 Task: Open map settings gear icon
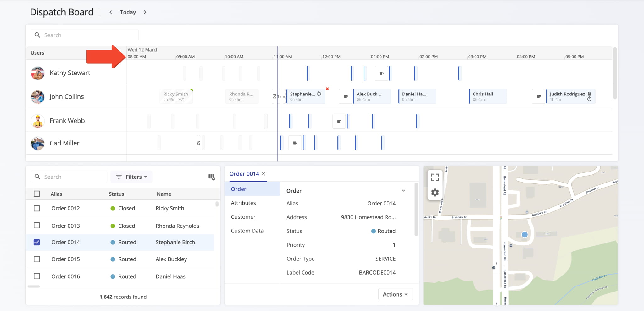(x=435, y=192)
